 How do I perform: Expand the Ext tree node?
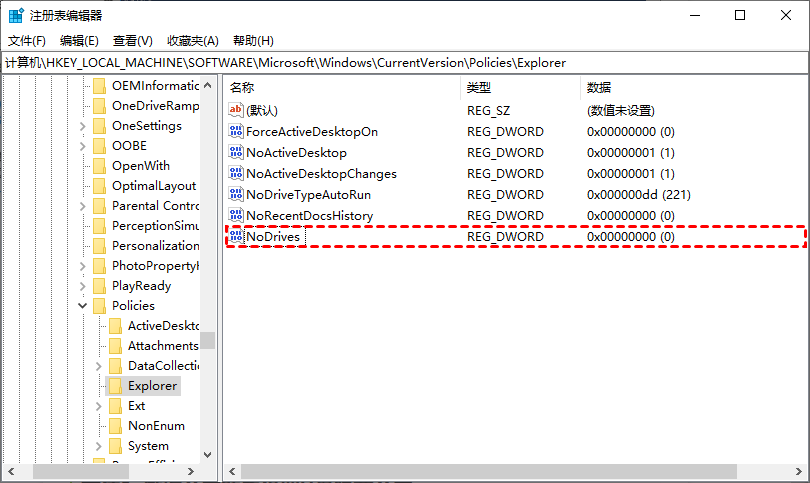(99, 407)
